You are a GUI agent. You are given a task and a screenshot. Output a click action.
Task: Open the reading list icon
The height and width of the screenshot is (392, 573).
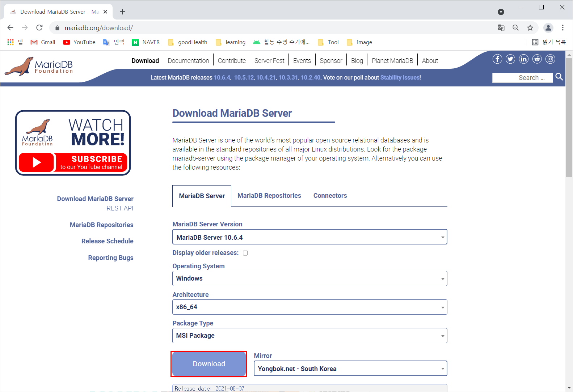tap(535, 42)
